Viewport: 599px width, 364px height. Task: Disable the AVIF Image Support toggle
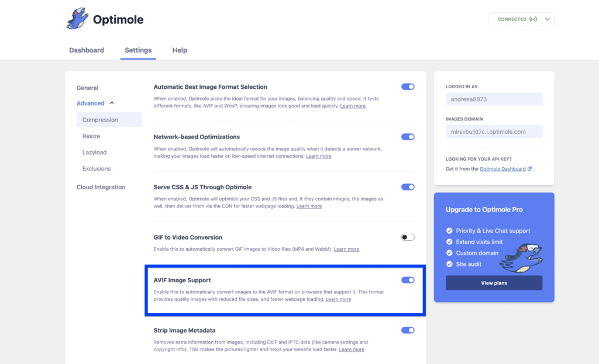(407, 279)
